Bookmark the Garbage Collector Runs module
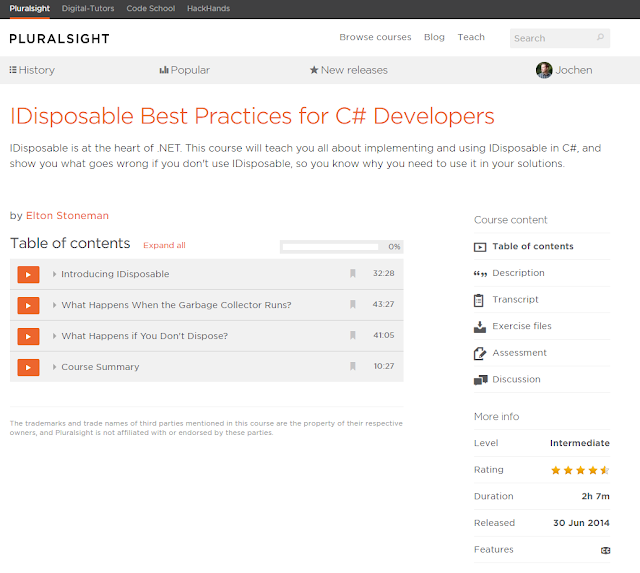 (x=353, y=304)
